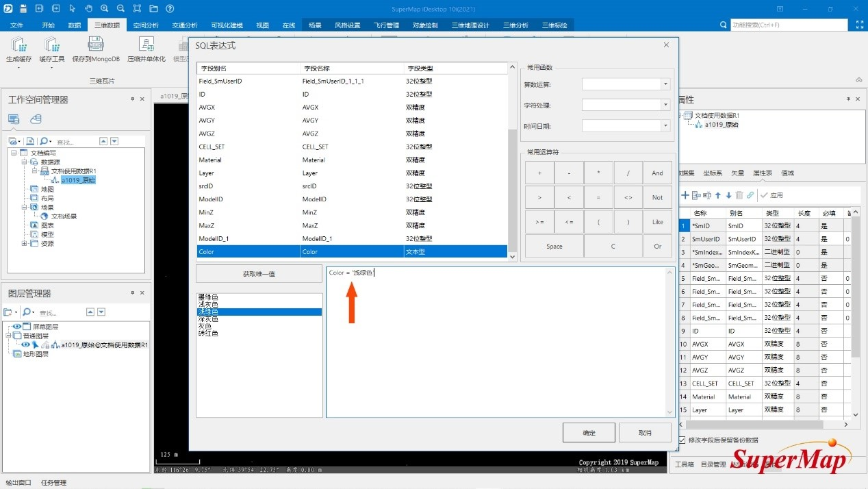Toggle 修改字段后保留备份数据 checkbox
The width and height of the screenshot is (868, 489).
[682, 440]
